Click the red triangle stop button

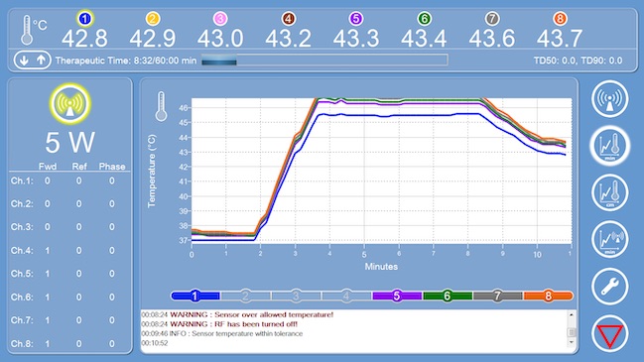[x=610, y=333]
